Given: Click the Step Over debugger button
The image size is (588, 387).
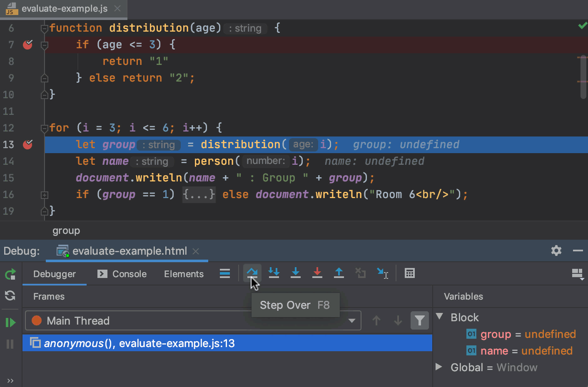Looking at the screenshot, I should point(252,273).
